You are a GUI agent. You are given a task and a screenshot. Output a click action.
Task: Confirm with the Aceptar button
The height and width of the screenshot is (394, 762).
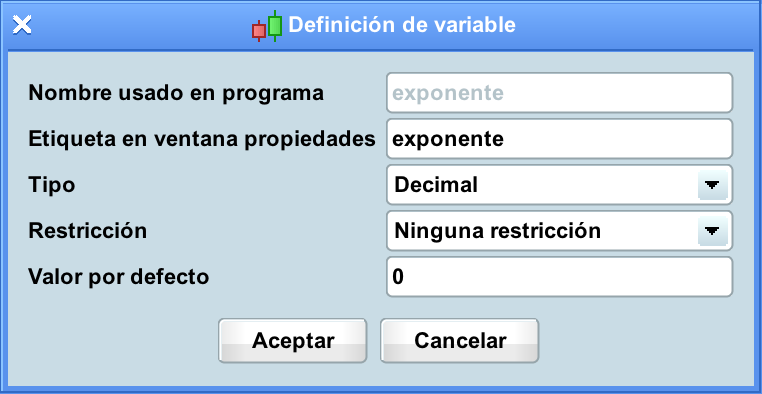(293, 341)
